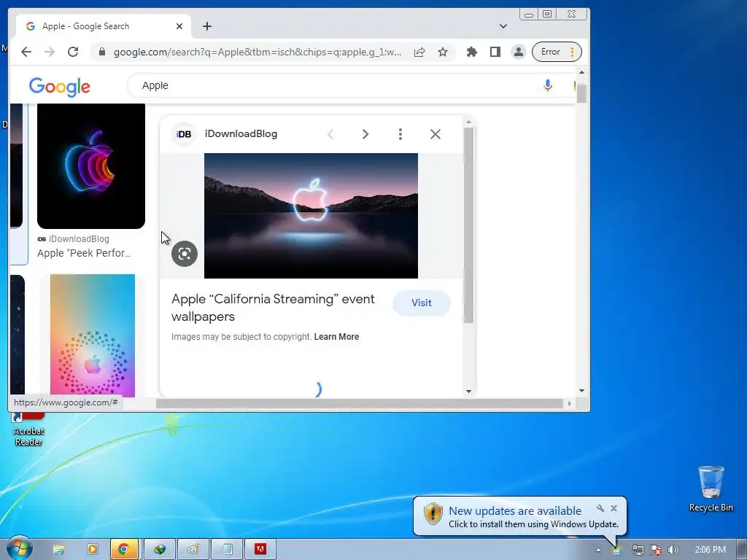Screen dimensions: 747x560
Task: Open the Apple California Streaming event wallpapers title
Action: click(273, 308)
